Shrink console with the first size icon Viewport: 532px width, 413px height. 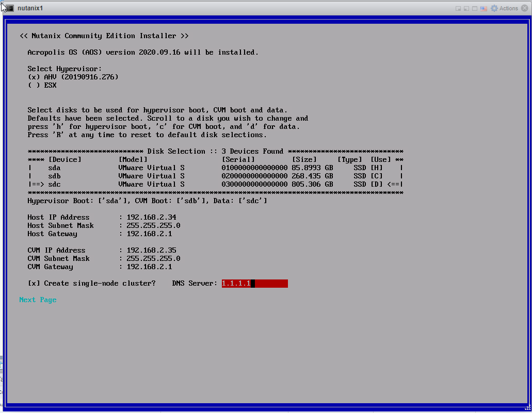point(458,8)
